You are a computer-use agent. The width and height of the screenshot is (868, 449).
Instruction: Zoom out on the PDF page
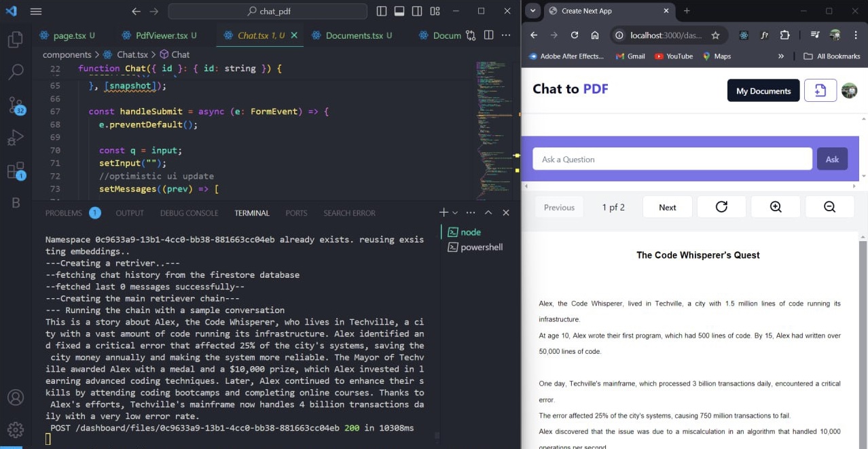tap(829, 206)
